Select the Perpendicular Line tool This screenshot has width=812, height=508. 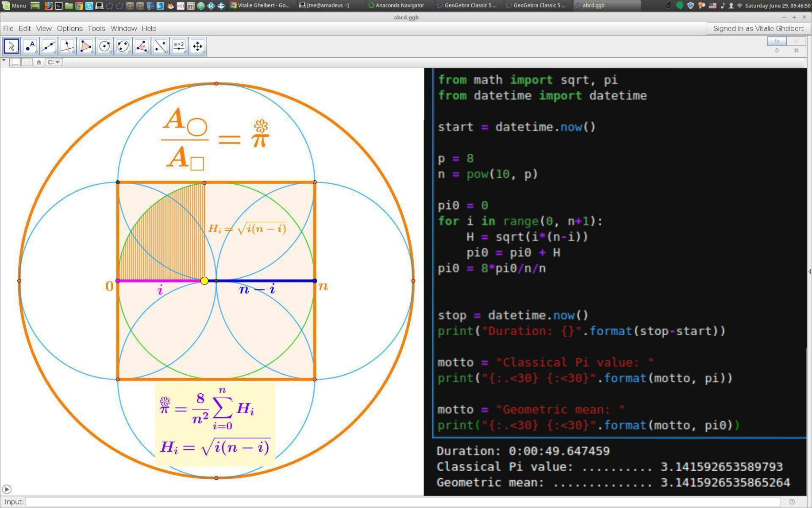(x=67, y=46)
